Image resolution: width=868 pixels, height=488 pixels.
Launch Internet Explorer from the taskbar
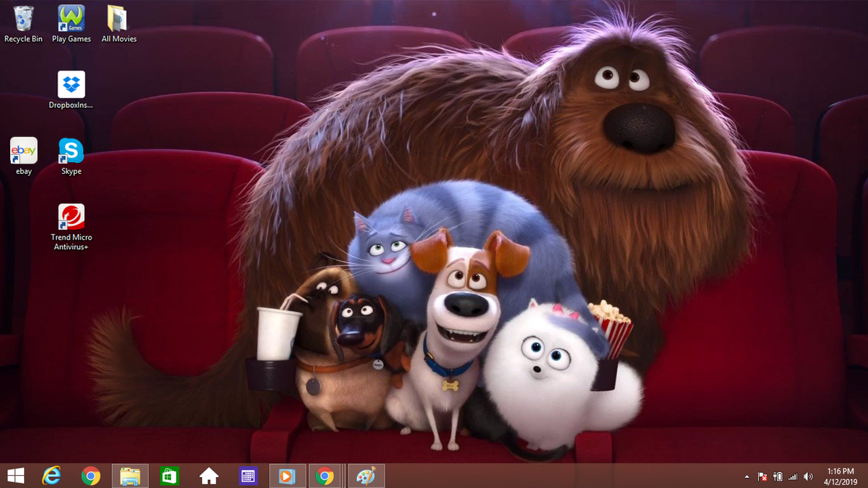52,476
